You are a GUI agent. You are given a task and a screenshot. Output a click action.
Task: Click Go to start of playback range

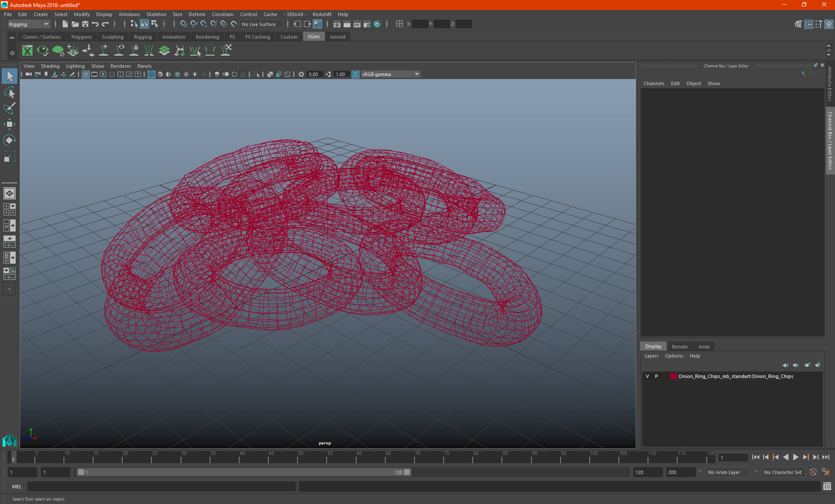[x=756, y=457]
